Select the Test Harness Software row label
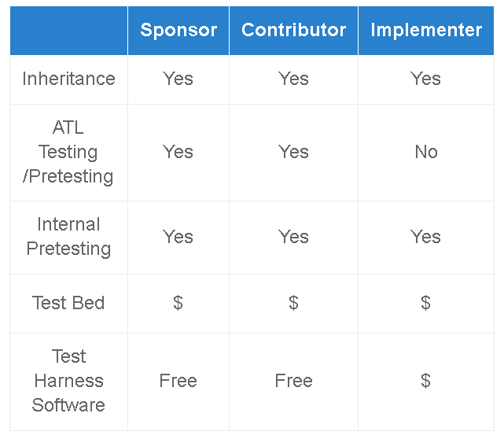 68,381
